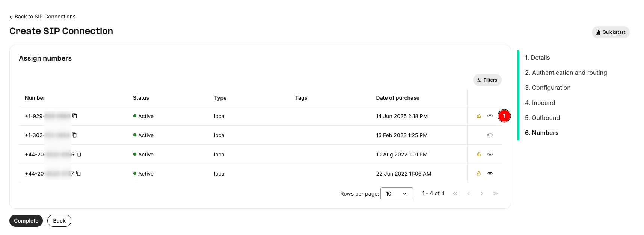
Task: Open Authentication and routing step
Action: click(x=566, y=73)
